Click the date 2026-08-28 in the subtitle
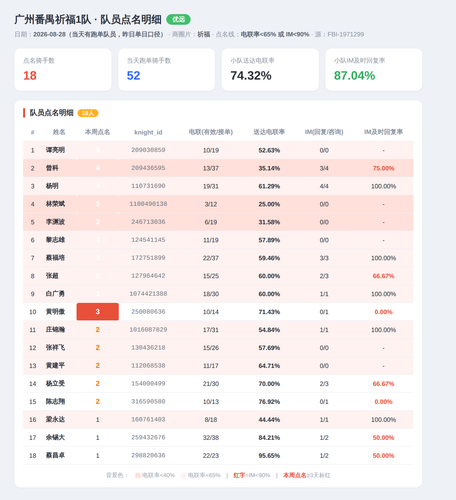The image size is (456, 500). (49, 34)
